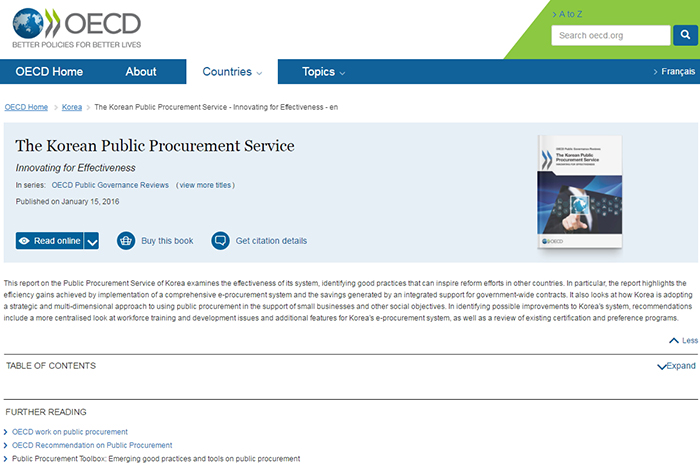Click Published on January 15, 2016 text
Image resolution: width=700 pixels, height=468 pixels.
pos(67,201)
